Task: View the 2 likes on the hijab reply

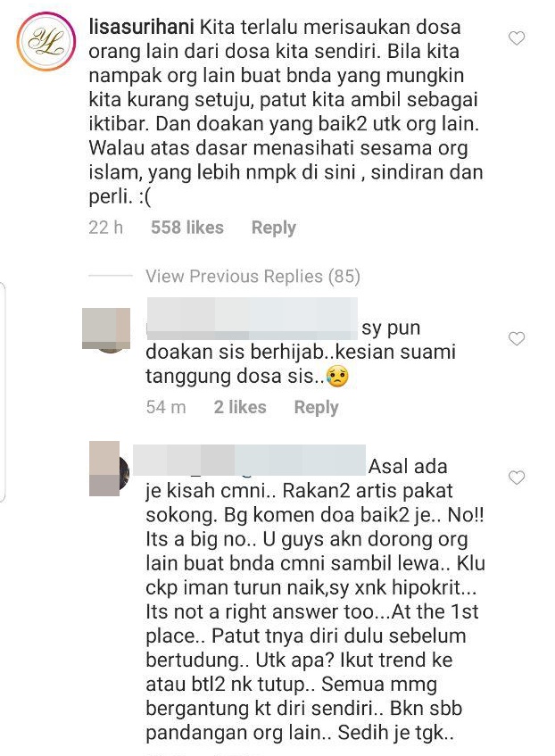Action: click(240, 407)
